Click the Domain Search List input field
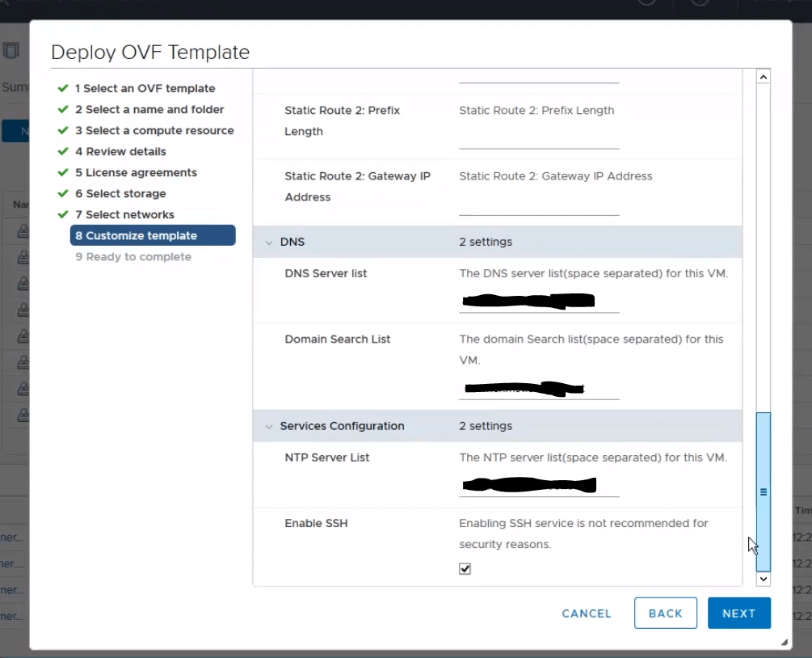This screenshot has height=658, width=812. [x=538, y=390]
